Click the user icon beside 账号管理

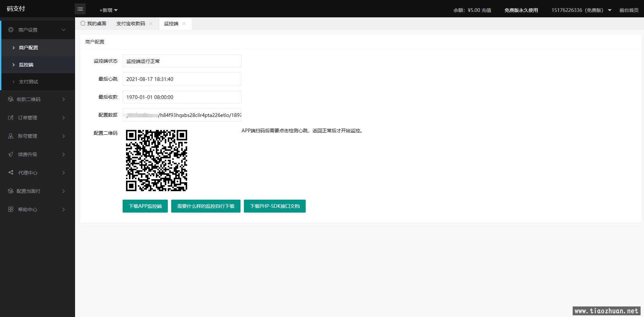pyautogui.click(x=11, y=136)
